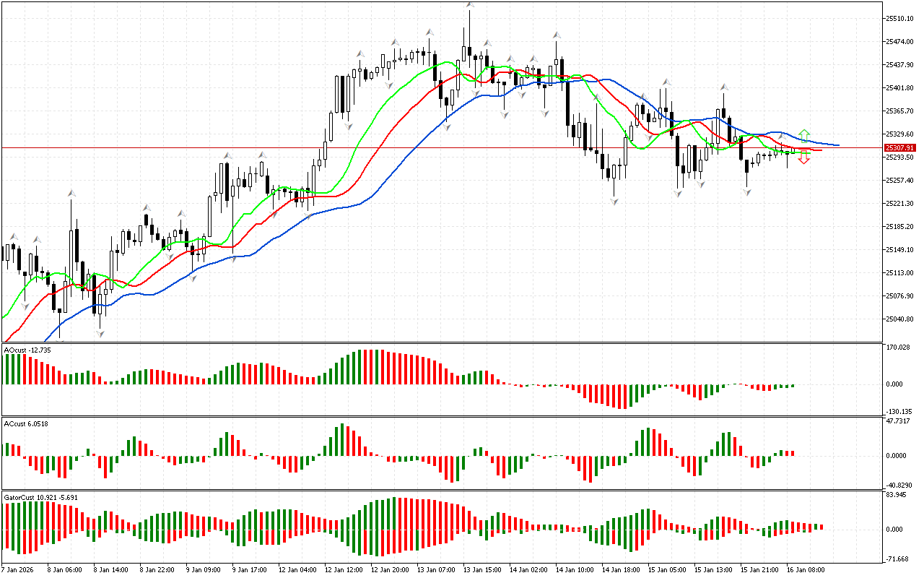This screenshot has height=578, width=924.
Task: Click the green up arrow signal
Action: click(x=803, y=135)
